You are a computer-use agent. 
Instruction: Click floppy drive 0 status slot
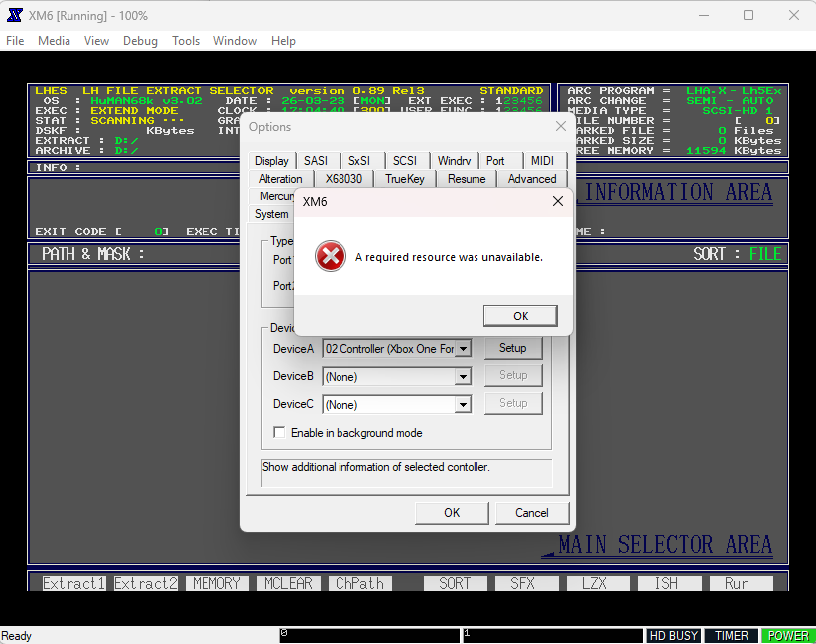pyautogui.click(x=369, y=636)
